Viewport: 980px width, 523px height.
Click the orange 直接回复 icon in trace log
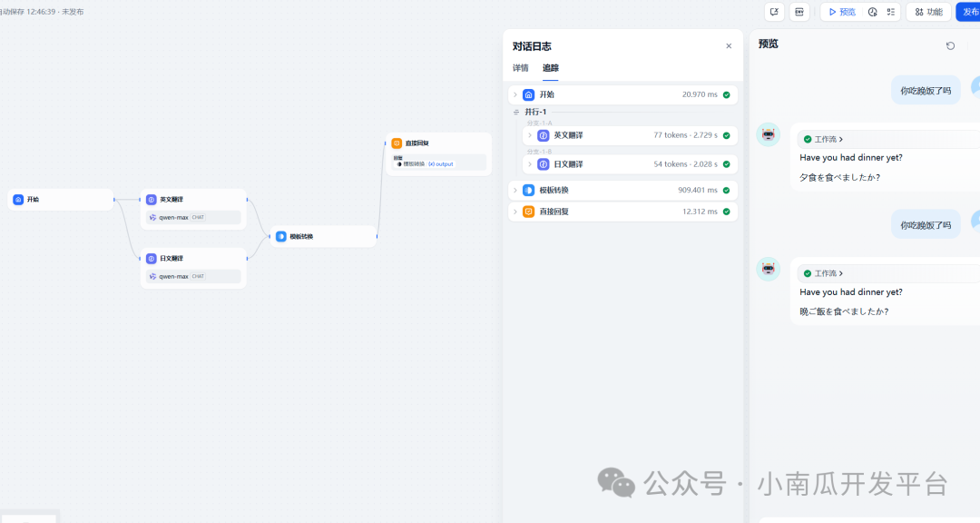(x=529, y=212)
